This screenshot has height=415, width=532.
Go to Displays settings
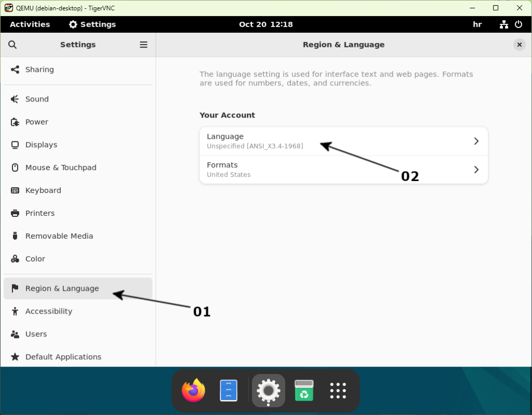tap(42, 145)
